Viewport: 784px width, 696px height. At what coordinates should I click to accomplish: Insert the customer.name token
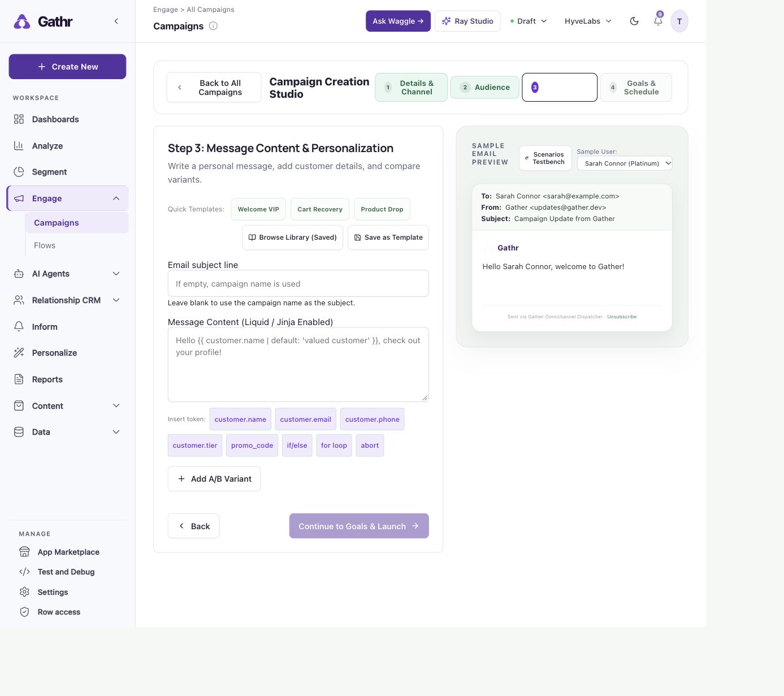tap(240, 419)
